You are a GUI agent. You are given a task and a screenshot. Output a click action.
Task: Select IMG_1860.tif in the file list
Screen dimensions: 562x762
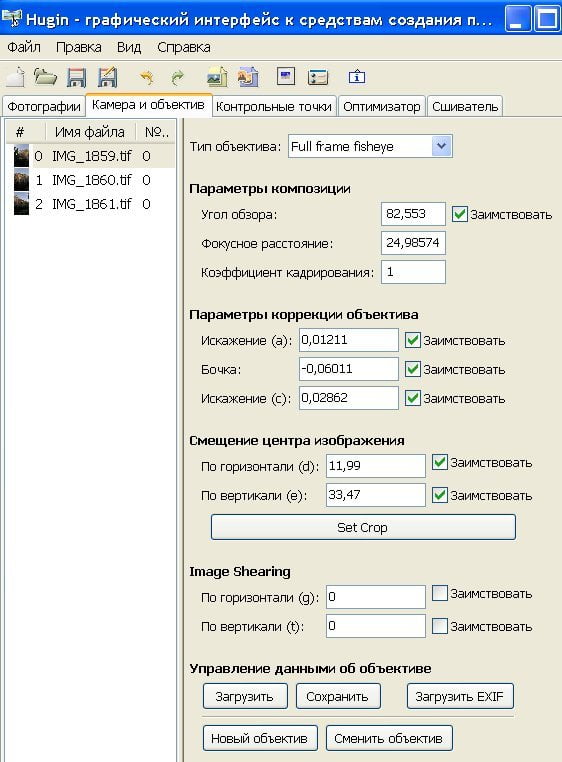(x=91, y=180)
